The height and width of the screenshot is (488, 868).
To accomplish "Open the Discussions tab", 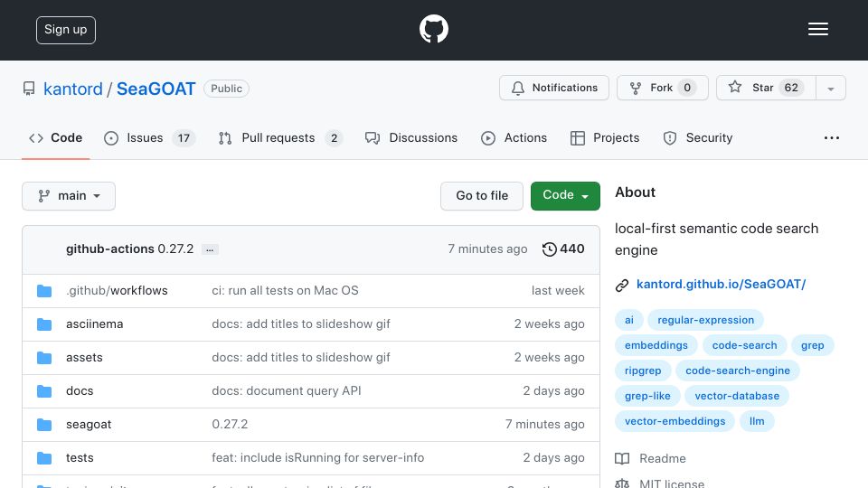I will [411, 137].
